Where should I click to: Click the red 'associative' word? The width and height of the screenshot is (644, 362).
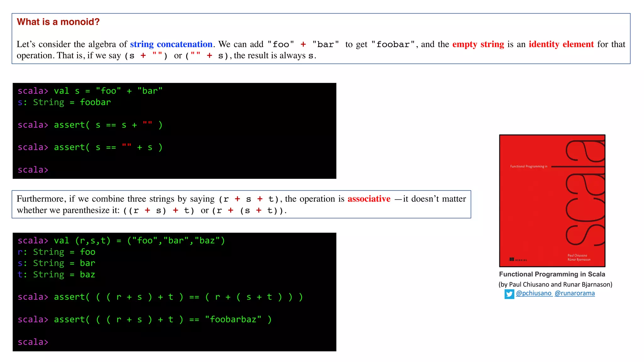pyautogui.click(x=369, y=199)
